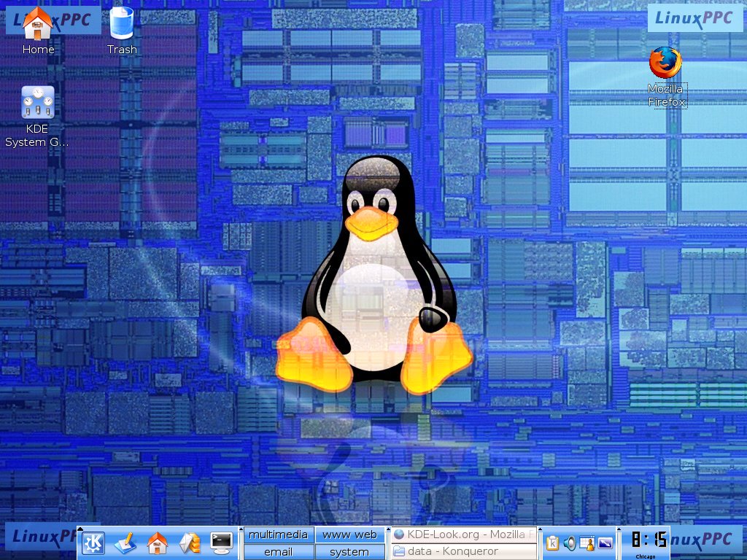Image resolution: width=747 pixels, height=560 pixels.
Task: Launch the mail client panel icon
Action: 189,542
